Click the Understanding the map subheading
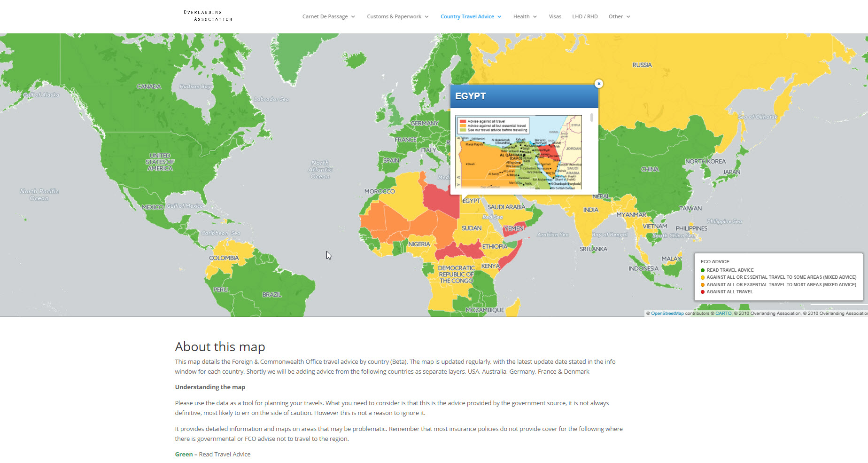This screenshot has height=463, width=868. click(210, 387)
